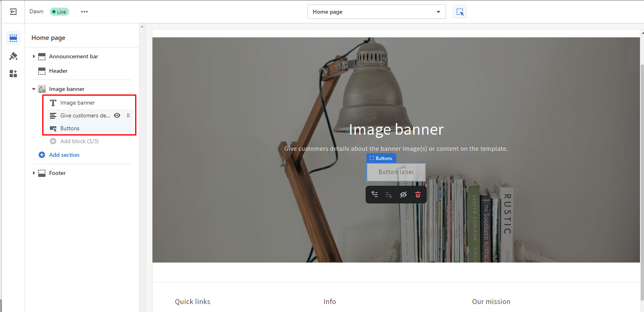This screenshot has width=644, height=312.
Task: Expand the Announcement bar section
Action: pos(34,57)
